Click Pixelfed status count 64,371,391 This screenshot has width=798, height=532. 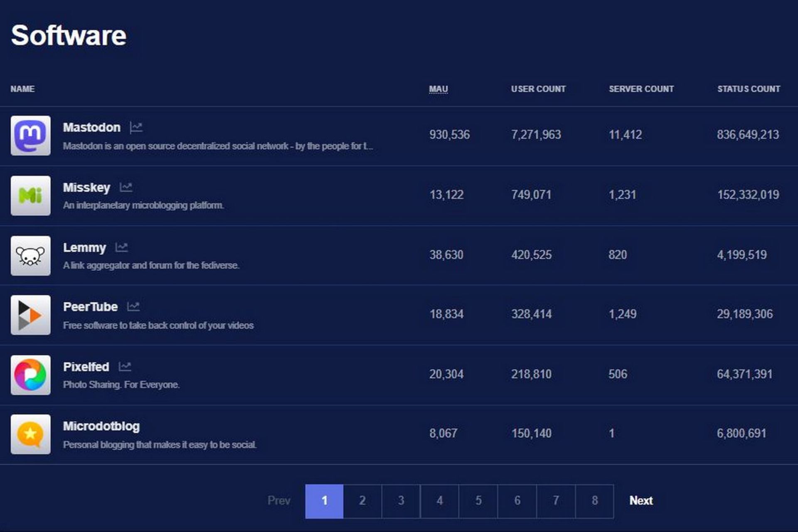(x=745, y=374)
